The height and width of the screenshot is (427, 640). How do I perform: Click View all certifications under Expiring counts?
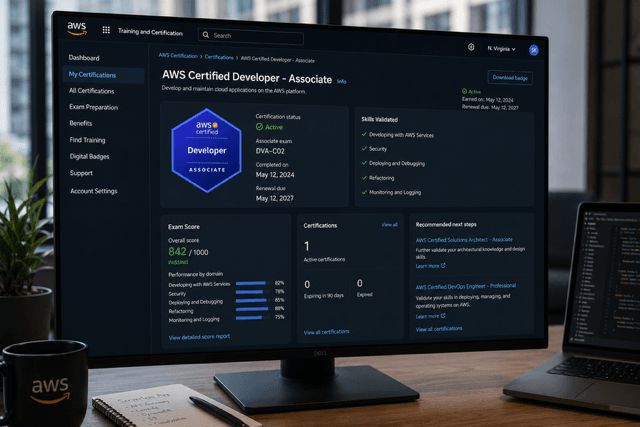(327, 332)
